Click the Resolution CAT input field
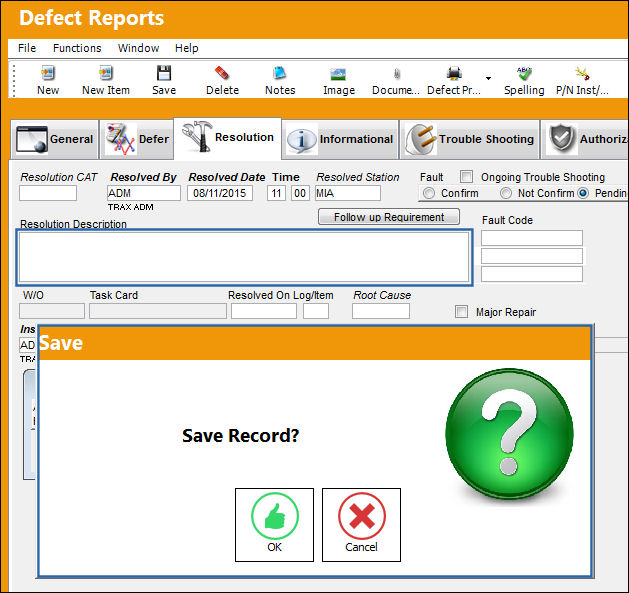This screenshot has width=629, height=593. tap(48, 193)
